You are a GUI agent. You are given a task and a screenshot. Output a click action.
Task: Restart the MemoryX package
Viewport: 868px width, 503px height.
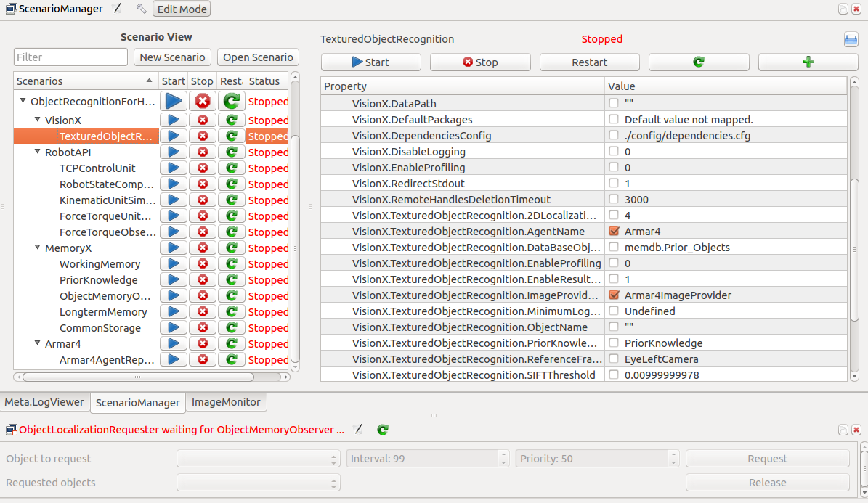tap(232, 248)
